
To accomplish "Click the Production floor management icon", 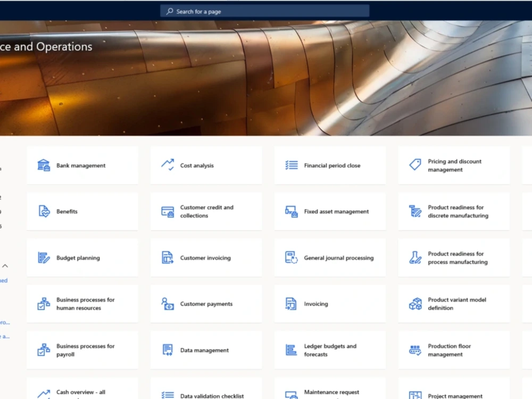I will (x=414, y=350).
